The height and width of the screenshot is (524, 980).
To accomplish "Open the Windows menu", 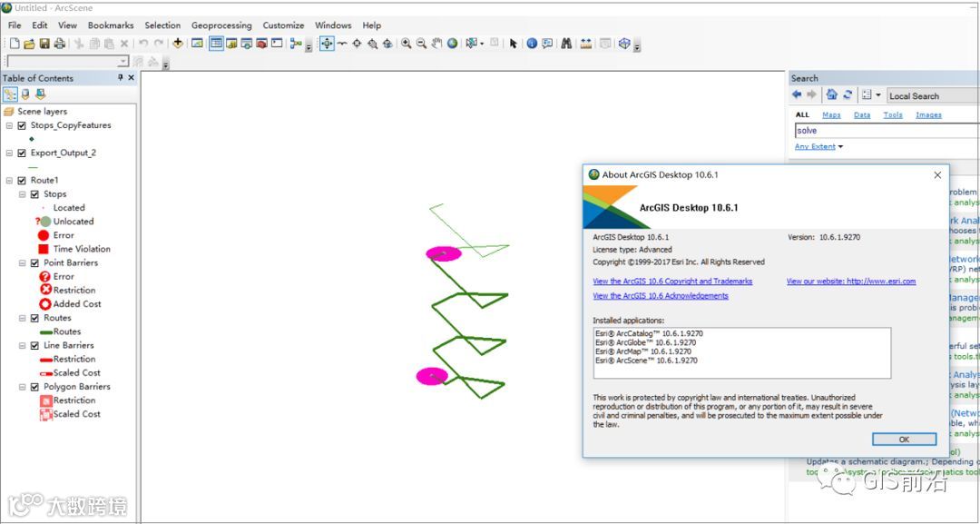I will pos(333,25).
